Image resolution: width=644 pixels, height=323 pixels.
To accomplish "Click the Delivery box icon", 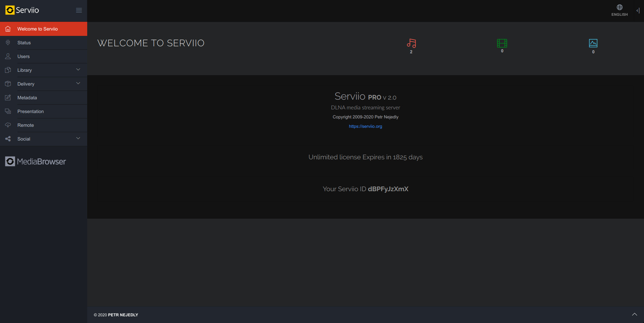I will (8, 84).
